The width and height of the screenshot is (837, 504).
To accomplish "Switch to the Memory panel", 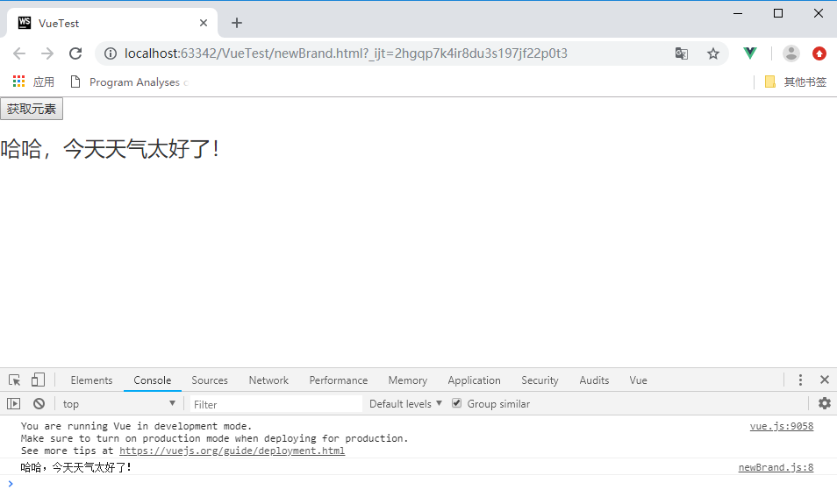I will click(x=408, y=380).
